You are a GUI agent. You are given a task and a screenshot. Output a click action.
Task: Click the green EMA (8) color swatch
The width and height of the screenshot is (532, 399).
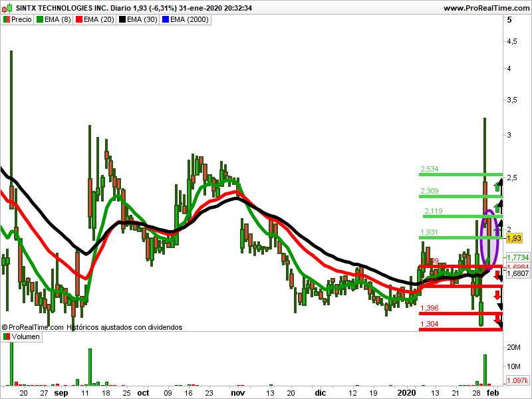tap(39, 19)
